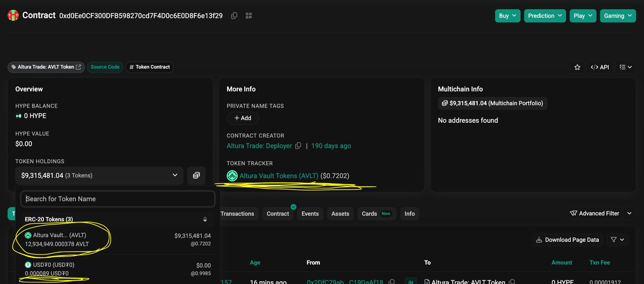The height and width of the screenshot is (284, 644).
Task: Download Page Data
Action: [x=568, y=240]
